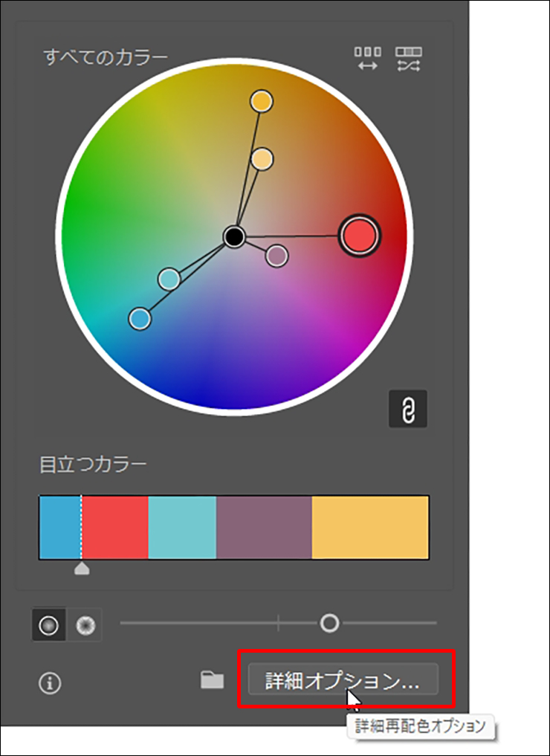Select the light teal handle on wheel
This screenshot has width=550, height=756.
click(x=169, y=280)
